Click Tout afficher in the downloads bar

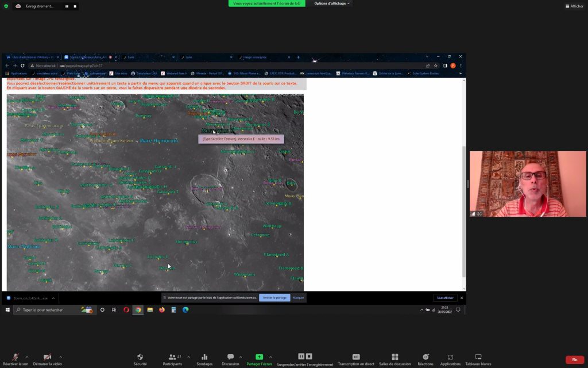coord(445,298)
